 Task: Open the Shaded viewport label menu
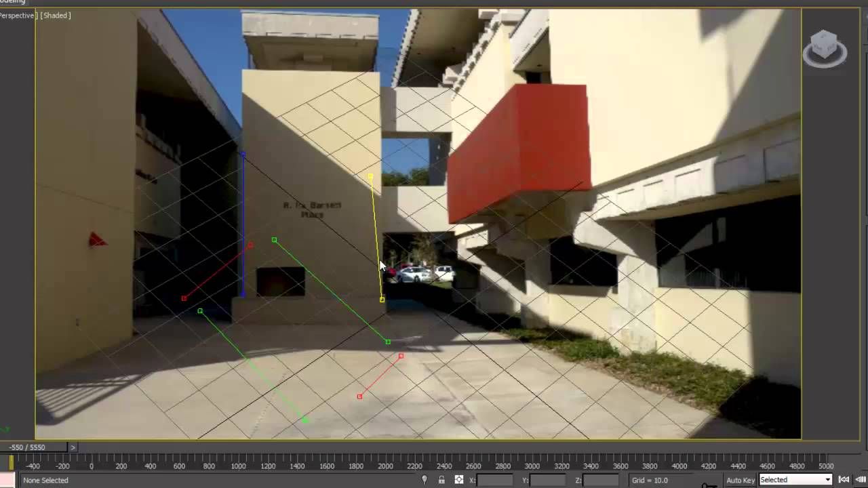pyautogui.click(x=56, y=15)
